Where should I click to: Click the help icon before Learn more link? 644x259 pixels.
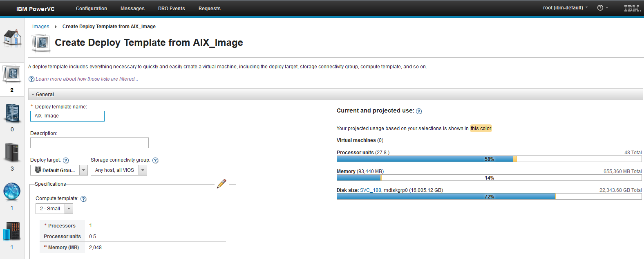[31, 79]
